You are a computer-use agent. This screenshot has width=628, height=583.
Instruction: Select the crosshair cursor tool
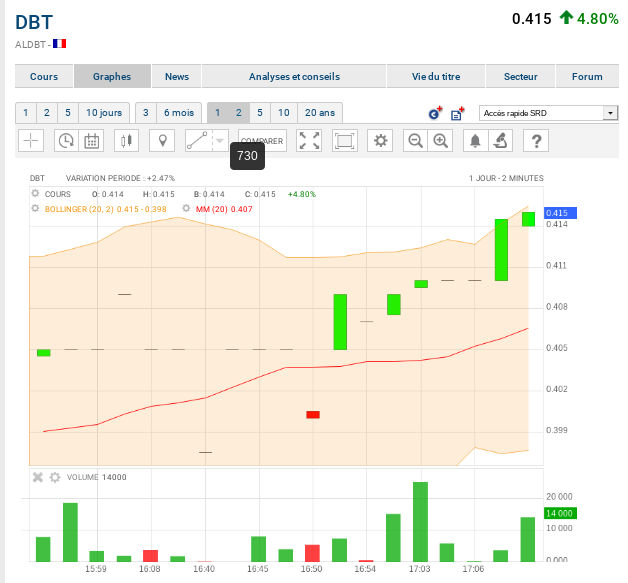pos(30,141)
